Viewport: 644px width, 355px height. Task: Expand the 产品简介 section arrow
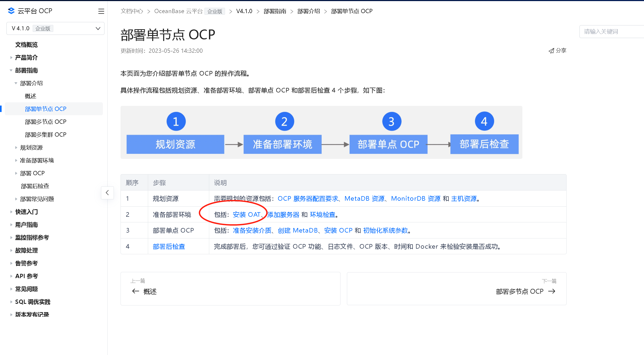[x=11, y=58]
